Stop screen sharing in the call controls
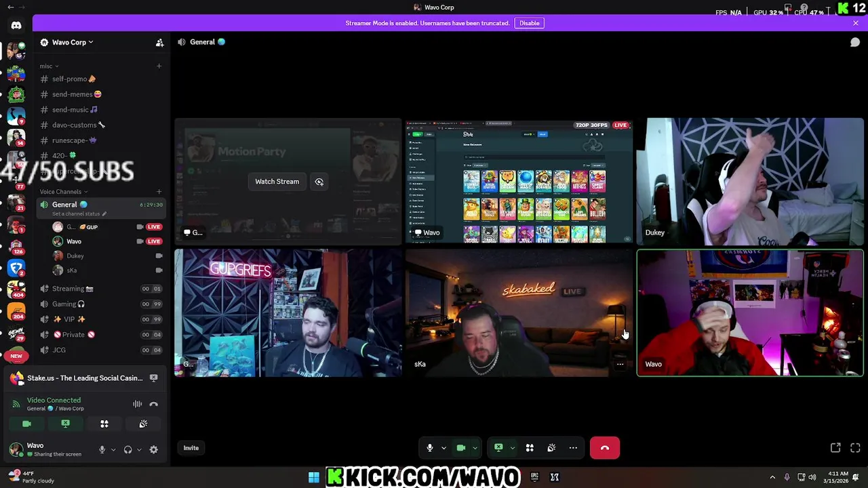The image size is (868, 488). click(x=498, y=448)
